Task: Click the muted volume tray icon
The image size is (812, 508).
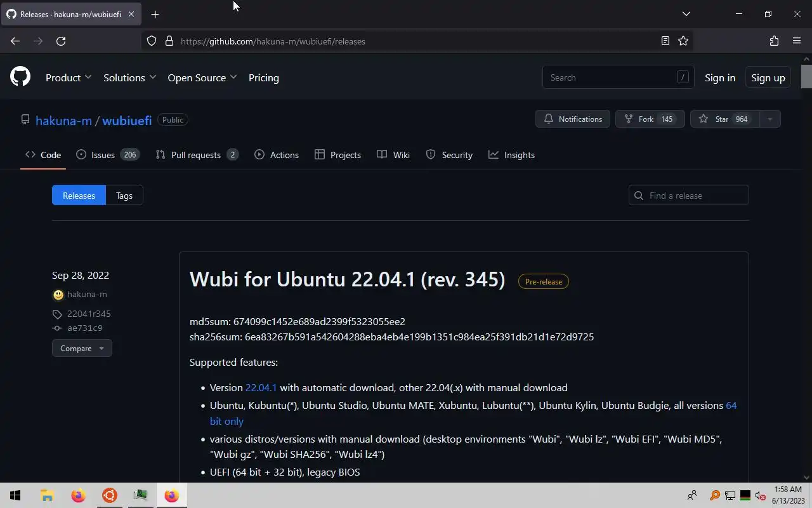Action: coord(761,496)
